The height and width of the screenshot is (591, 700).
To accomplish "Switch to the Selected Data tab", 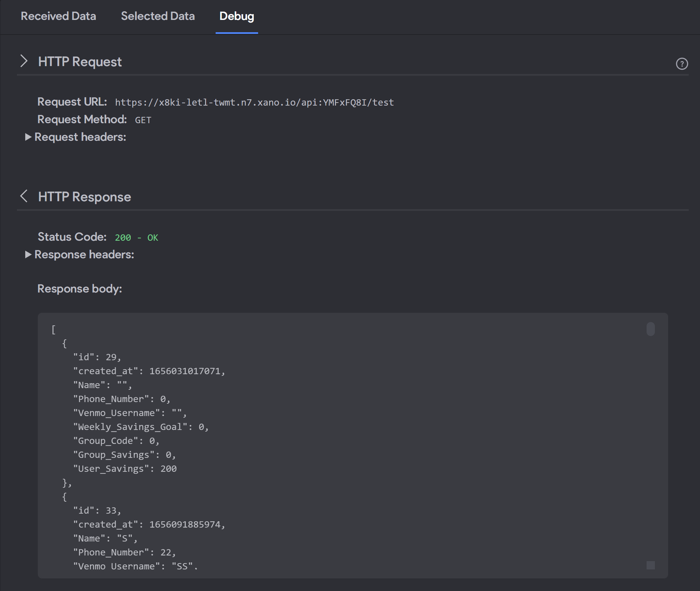I will [x=158, y=16].
